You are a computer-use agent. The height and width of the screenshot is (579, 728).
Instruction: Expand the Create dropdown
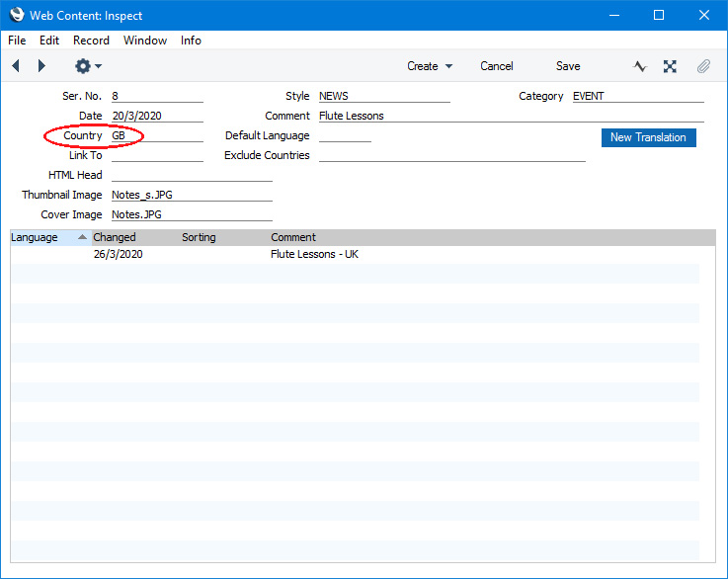pyautogui.click(x=430, y=66)
